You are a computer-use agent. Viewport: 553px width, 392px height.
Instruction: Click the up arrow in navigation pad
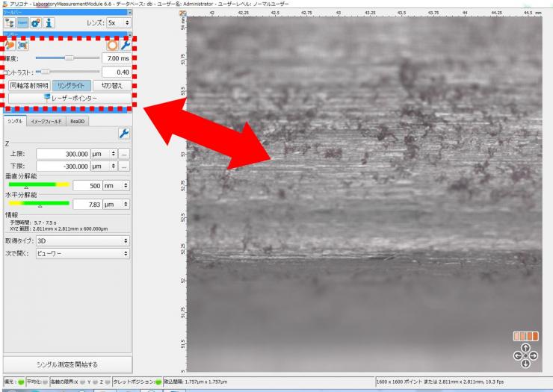525,348
